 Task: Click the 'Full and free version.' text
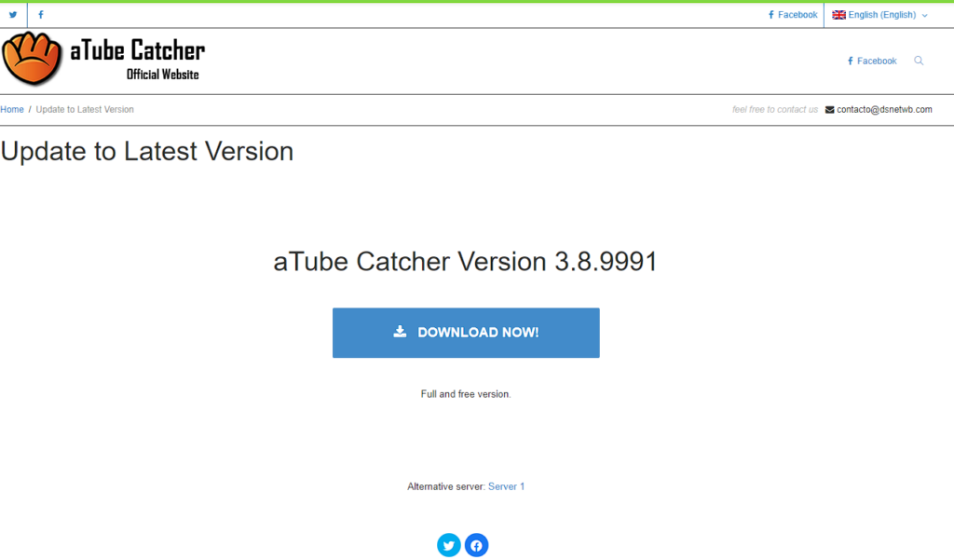point(466,394)
